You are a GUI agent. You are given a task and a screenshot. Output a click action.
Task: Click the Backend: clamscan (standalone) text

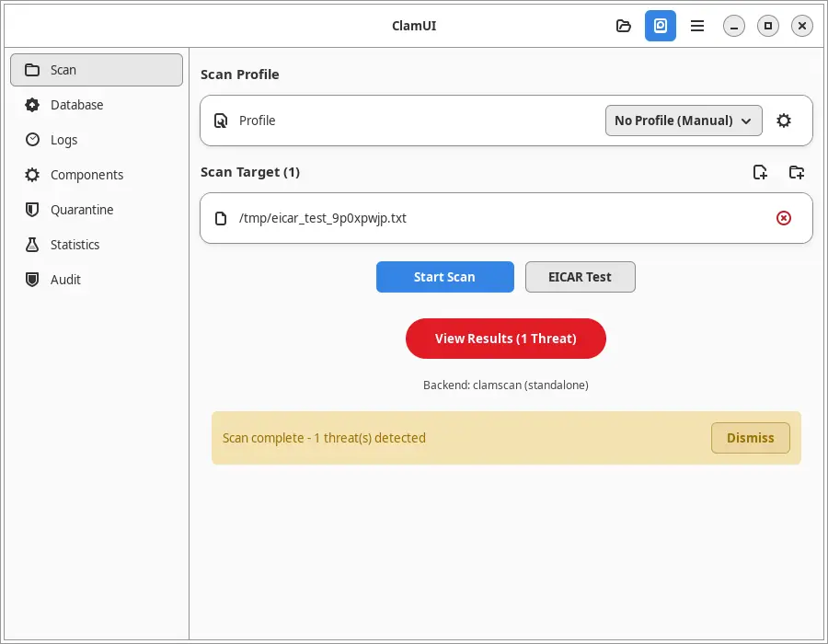[x=505, y=385]
